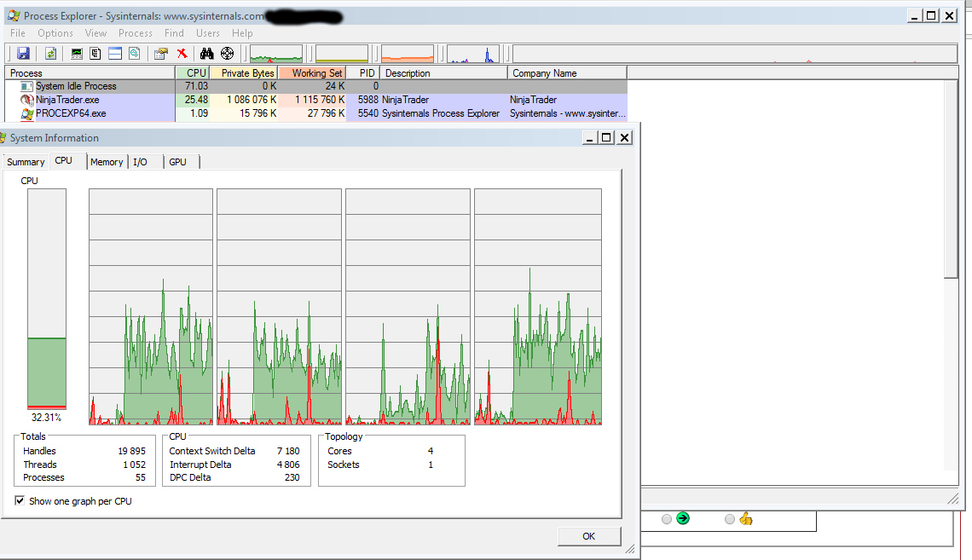This screenshot has width=972, height=560.
Task: Switch to the Summary tab
Action: tap(26, 162)
